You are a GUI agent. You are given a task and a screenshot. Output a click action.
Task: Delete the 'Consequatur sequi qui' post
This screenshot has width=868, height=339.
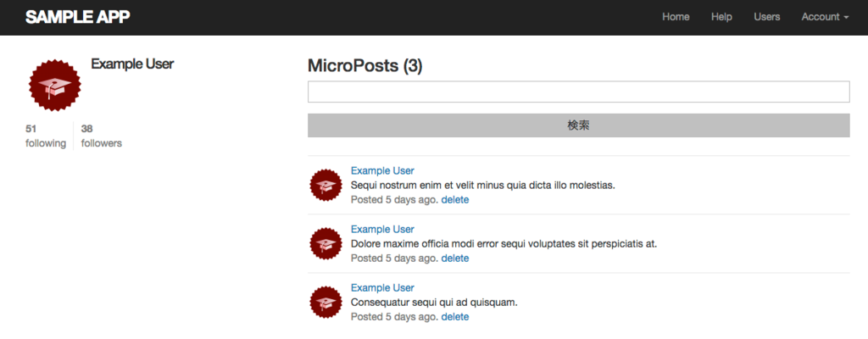pos(455,317)
